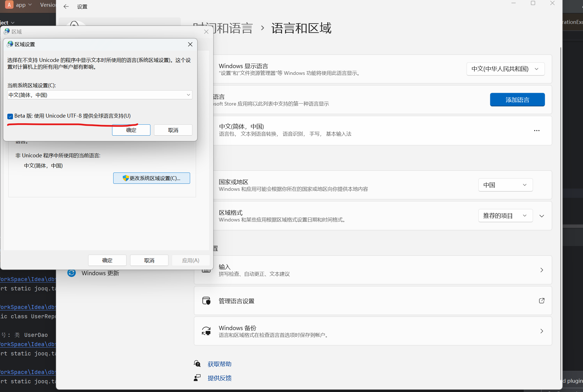Open the 当前系统区域设置 combo box

pyautogui.click(x=100, y=95)
